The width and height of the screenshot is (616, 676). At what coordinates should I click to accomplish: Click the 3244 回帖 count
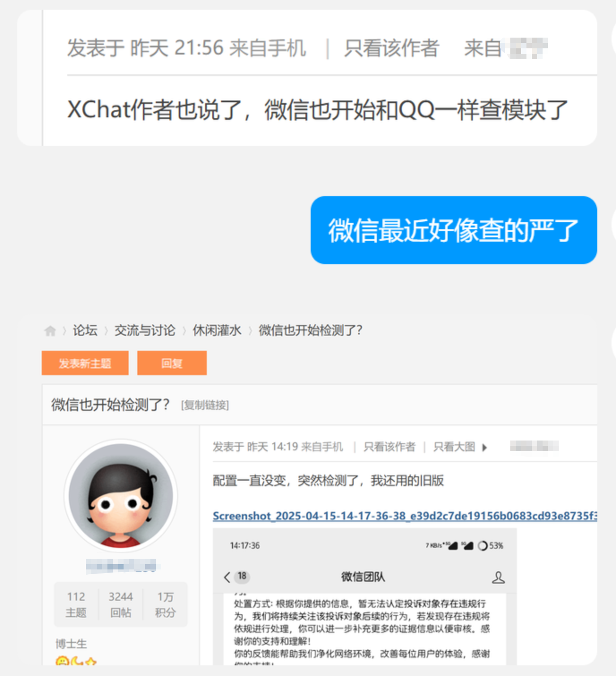tap(120, 604)
